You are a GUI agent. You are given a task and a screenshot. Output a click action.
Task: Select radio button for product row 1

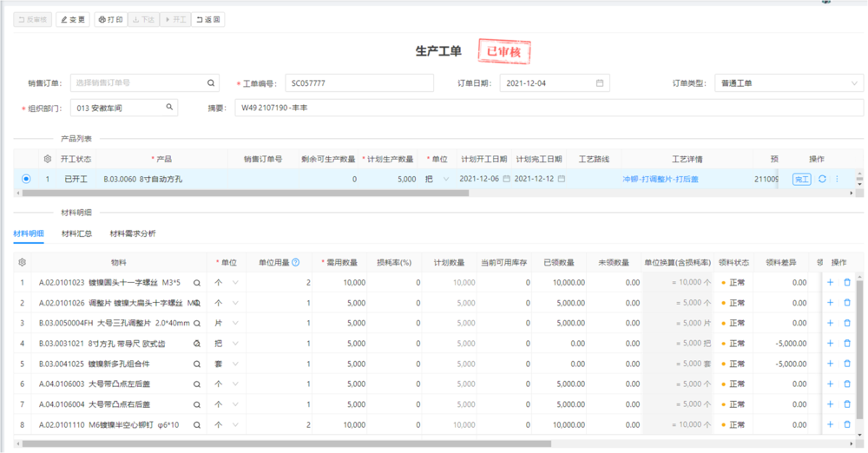[x=26, y=179]
